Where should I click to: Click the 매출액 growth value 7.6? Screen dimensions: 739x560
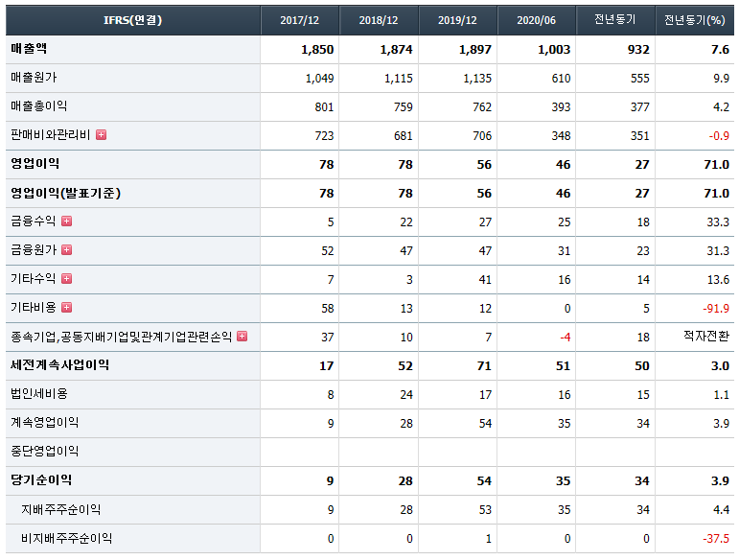(x=720, y=50)
